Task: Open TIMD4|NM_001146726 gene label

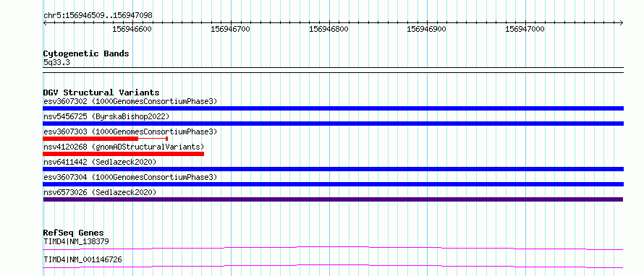Action: tap(82, 259)
